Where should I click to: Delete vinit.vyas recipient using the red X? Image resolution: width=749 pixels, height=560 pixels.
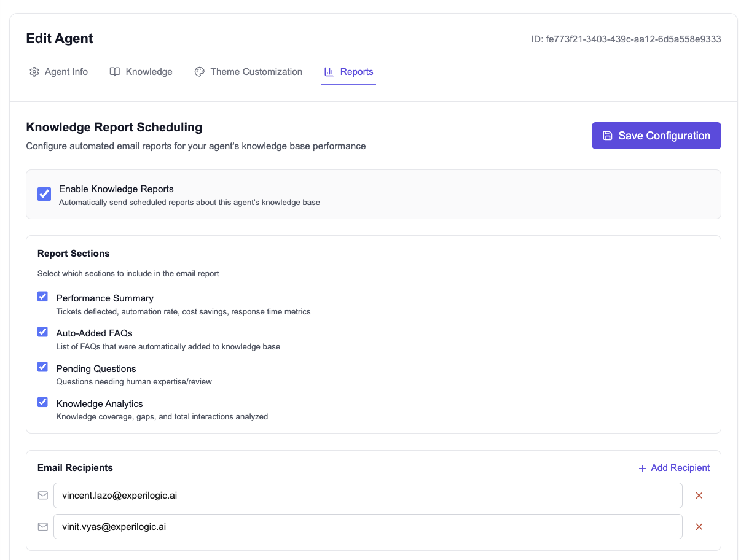pyautogui.click(x=699, y=527)
